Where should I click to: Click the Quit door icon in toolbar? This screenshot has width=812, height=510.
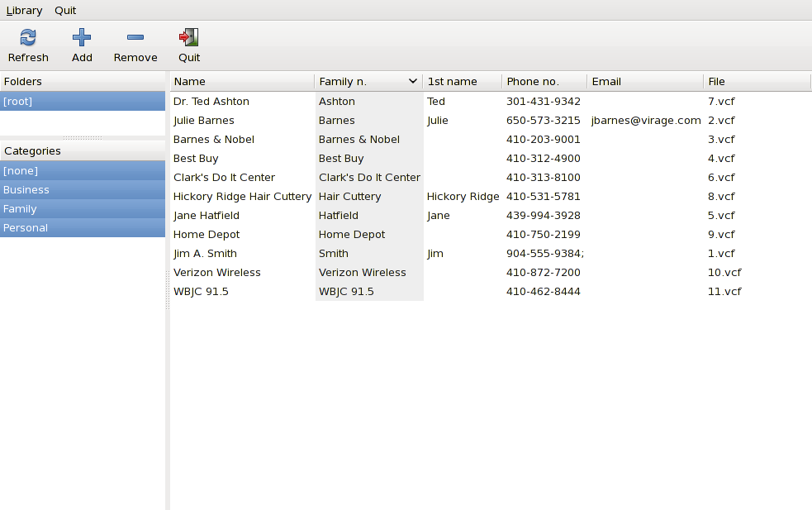189,37
